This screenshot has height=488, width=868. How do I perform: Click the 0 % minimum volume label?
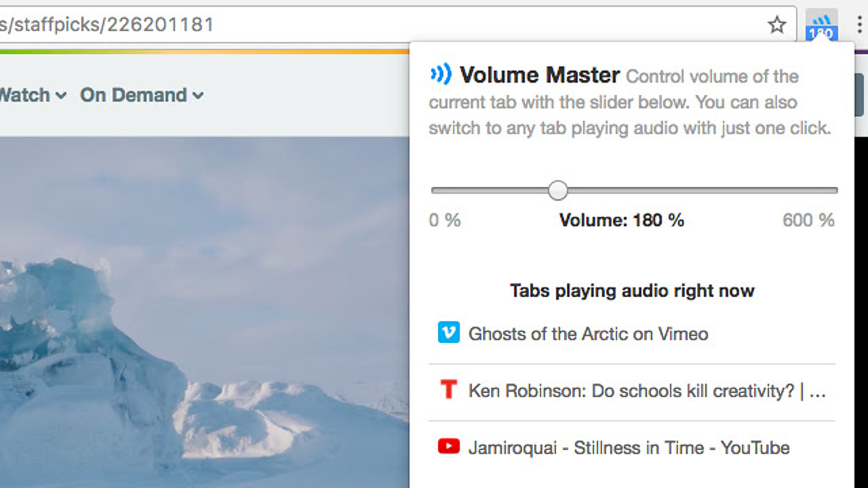coord(445,220)
